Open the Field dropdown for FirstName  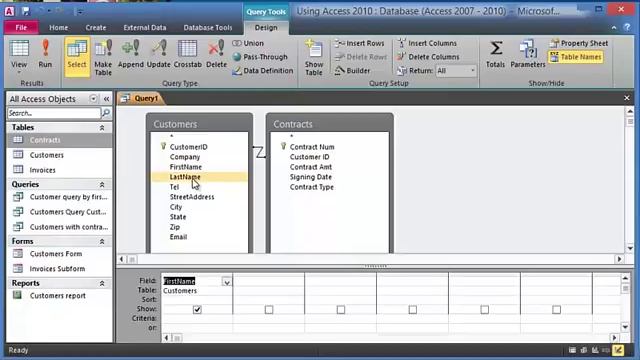tap(227, 282)
